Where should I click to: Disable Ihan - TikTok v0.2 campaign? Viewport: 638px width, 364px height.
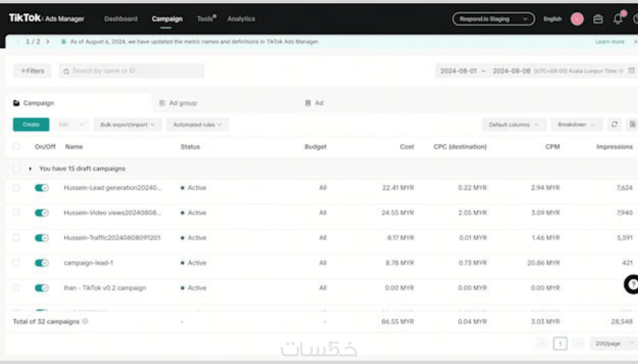pyautogui.click(x=42, y=288)
